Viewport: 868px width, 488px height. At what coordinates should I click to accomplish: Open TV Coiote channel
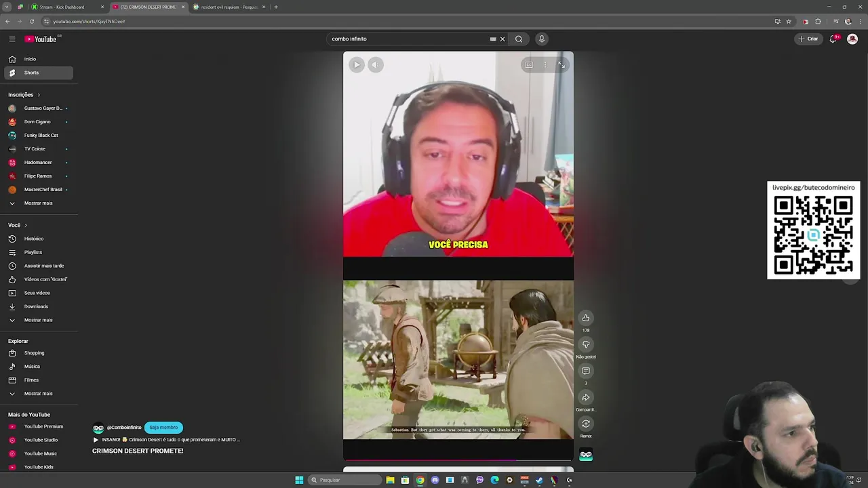coord(39,149)
